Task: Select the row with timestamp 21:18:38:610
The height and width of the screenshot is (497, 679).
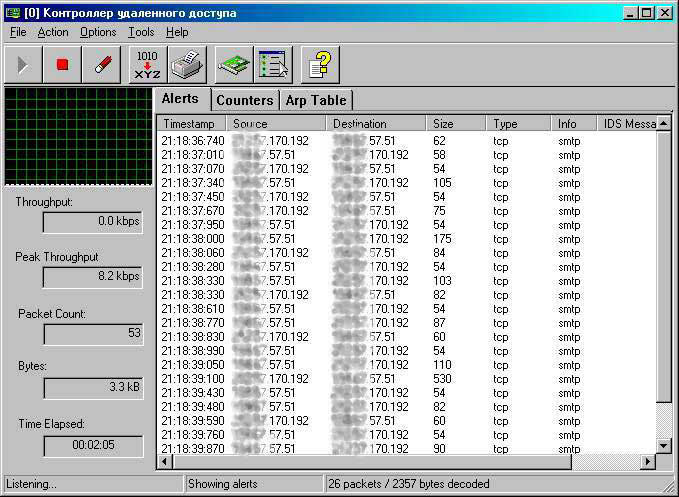Action: (x=407, y=309)
